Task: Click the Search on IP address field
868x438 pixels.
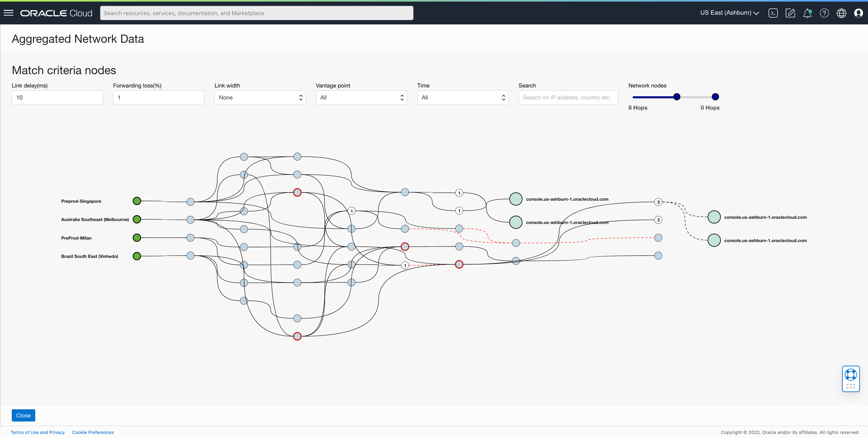Action: coord(568,97)
